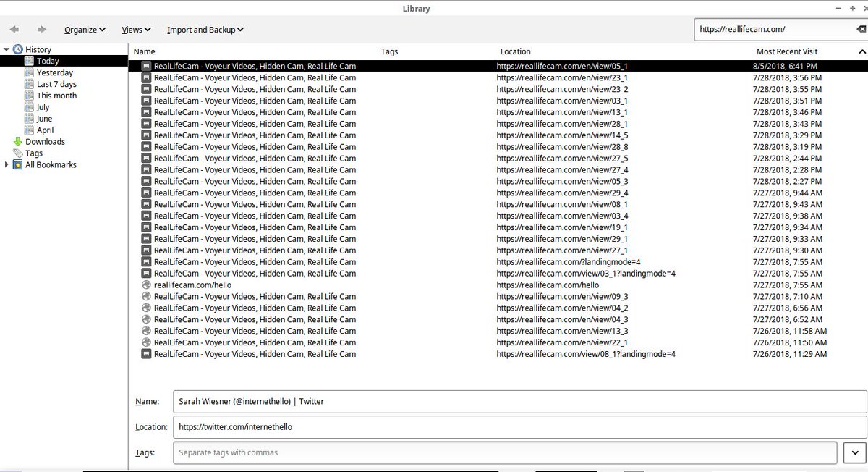Viewport: 868px width, 472px height.
Task: Select the row with location view/28_1
Action: click(x=498, y=124)
